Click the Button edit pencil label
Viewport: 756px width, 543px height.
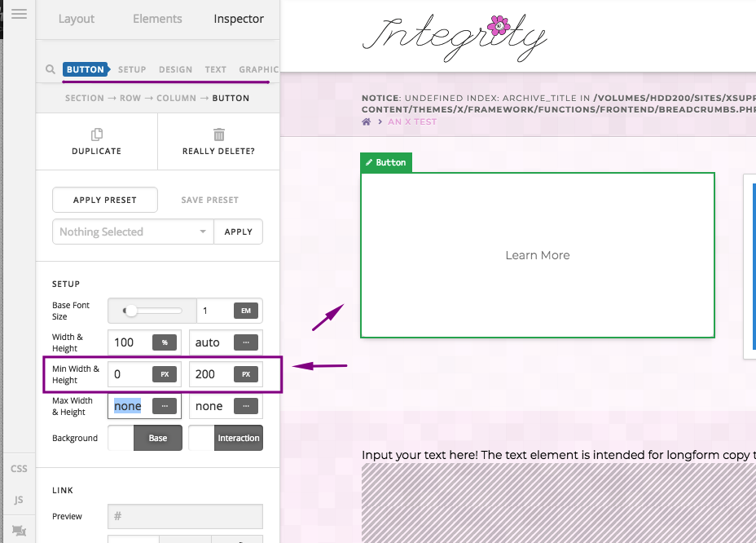coord(386,163)
